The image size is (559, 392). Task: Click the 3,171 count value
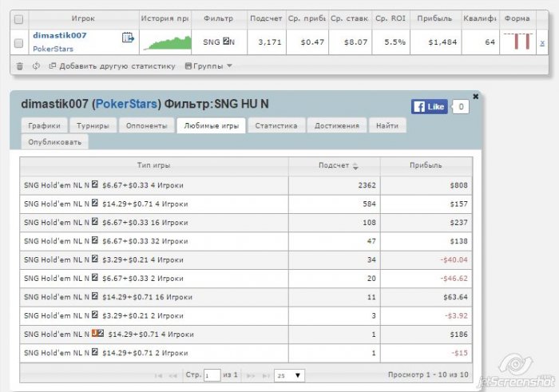(270, 42)
